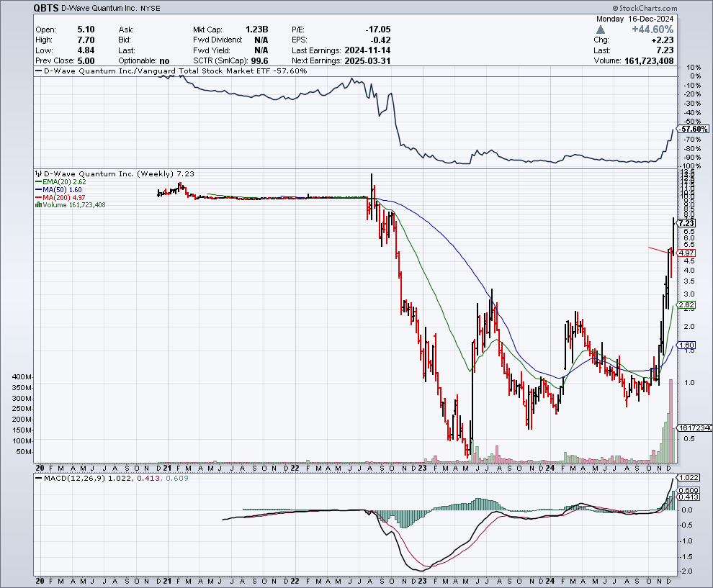The image size is (713, 588).
Task: Click the 200M volume axis label
Action: pos(22,420)
